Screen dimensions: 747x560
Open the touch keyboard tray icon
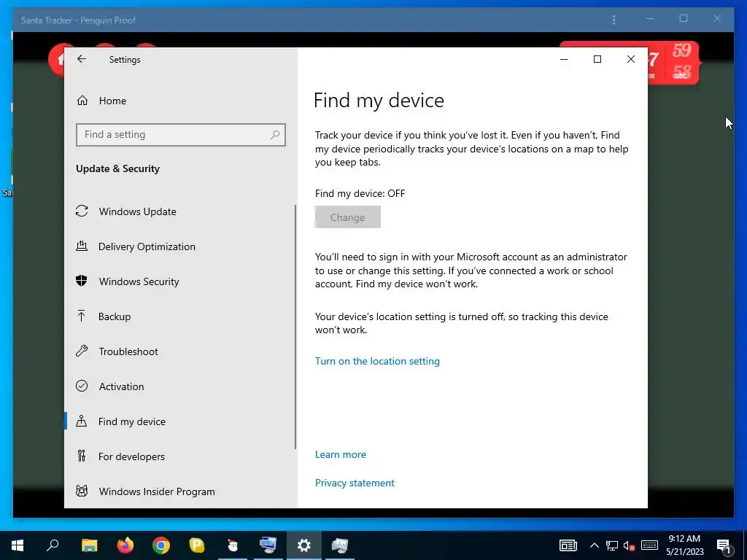tap(649, 545)
